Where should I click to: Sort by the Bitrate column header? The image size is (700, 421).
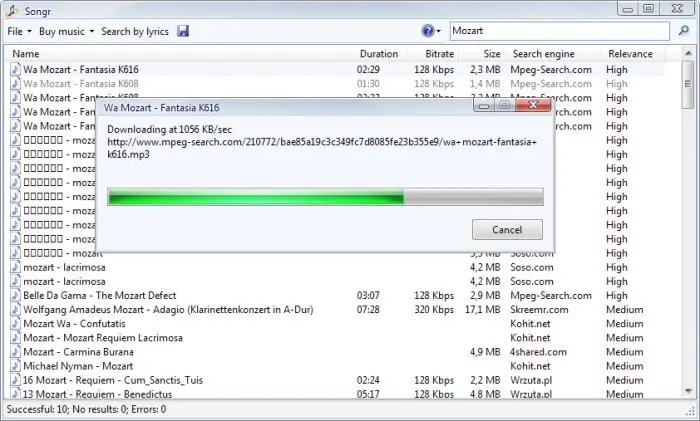(439, 54)
